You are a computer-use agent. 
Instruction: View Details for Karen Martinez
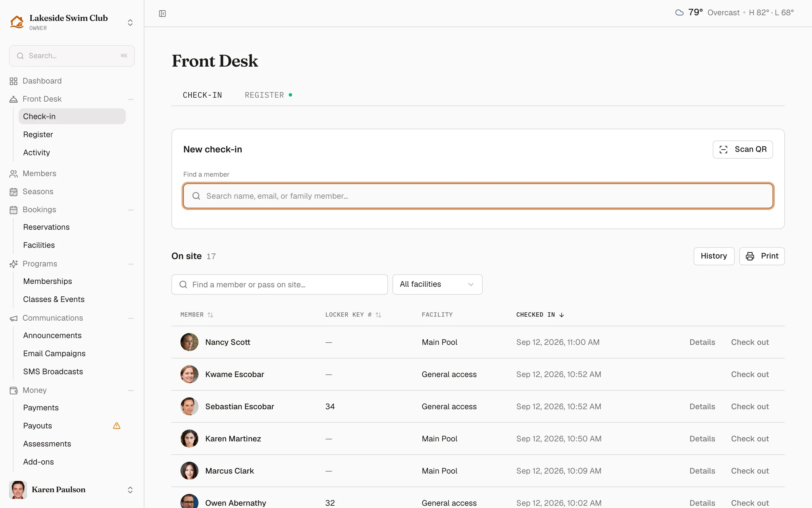pyautogui.click(x=702, y=439)
